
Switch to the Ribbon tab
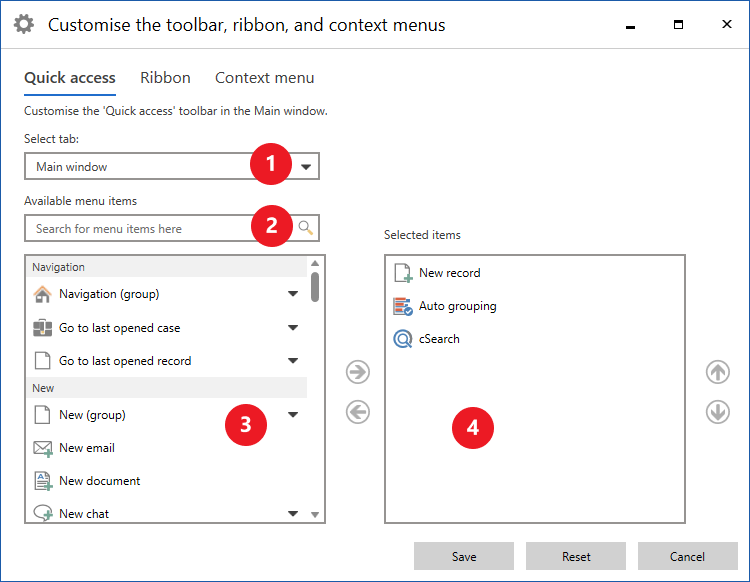pyautogui.click(x=165, y=78)
